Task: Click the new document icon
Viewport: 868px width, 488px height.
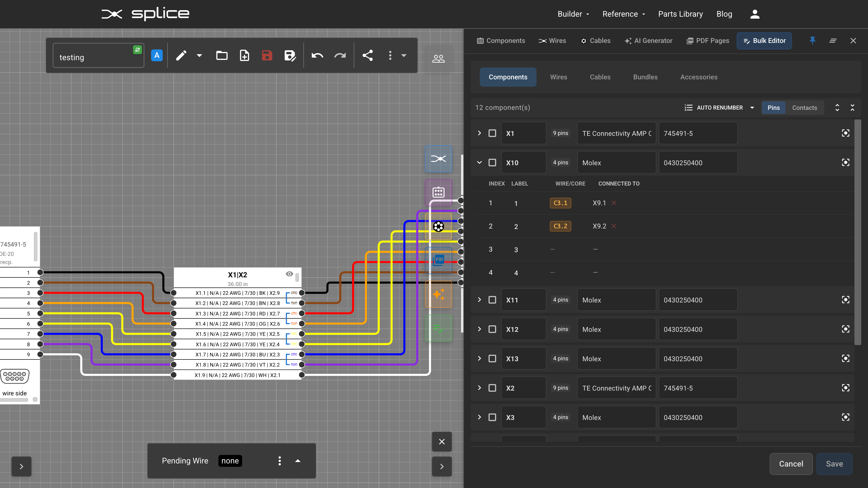Action: [x=244, y=56]
